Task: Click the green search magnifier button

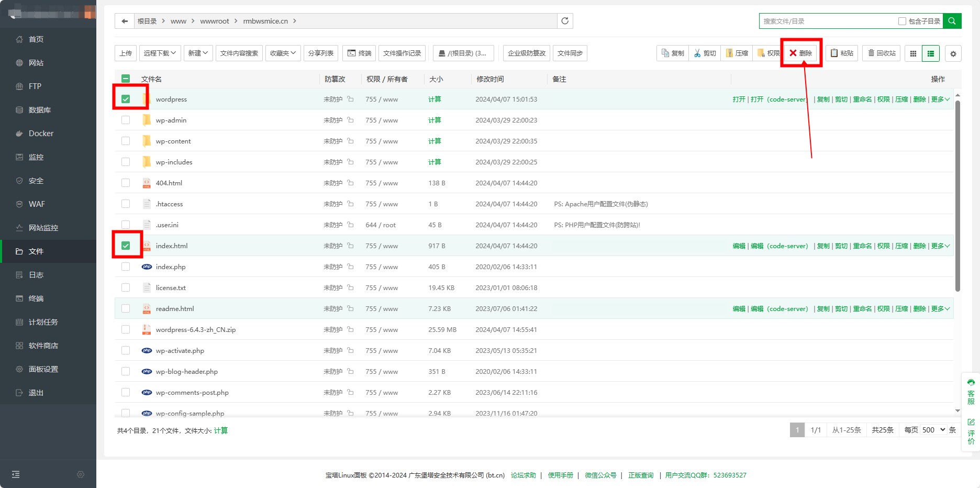Action: (952, 21)
